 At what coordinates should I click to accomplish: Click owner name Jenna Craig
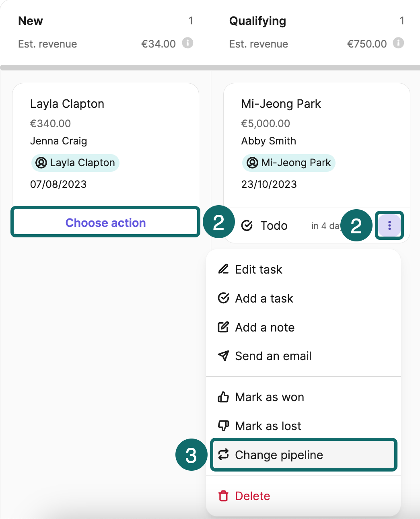tap(58, 141)
